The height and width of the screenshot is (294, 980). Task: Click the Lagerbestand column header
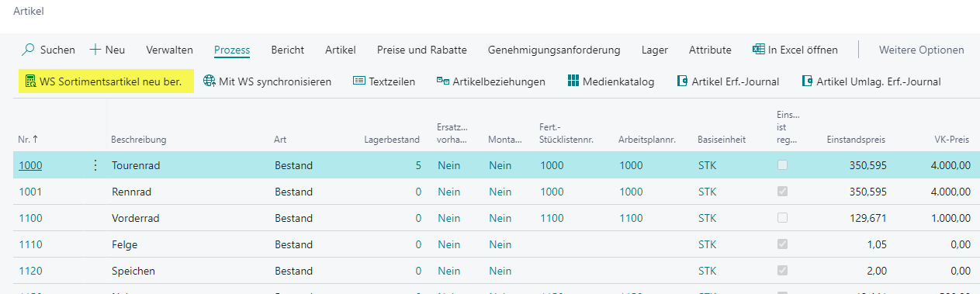[392, 140]
